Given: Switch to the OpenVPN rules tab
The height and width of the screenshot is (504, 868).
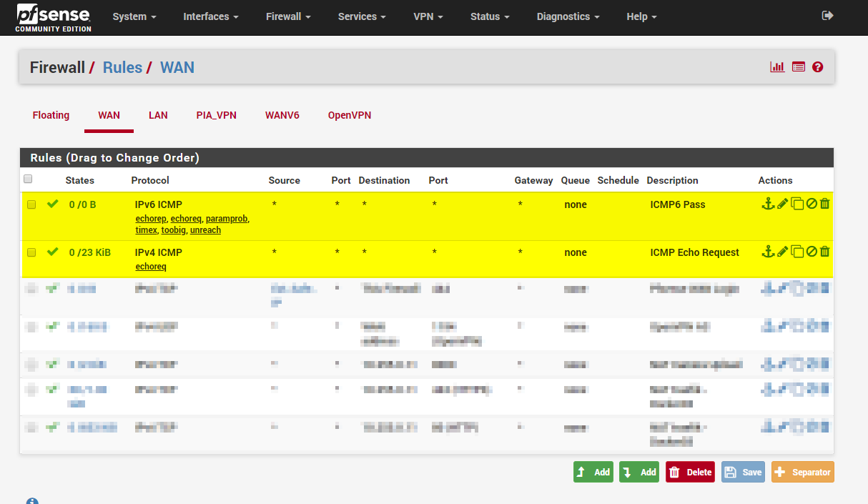Looking at the screenshot, I should [x=350, y=115].
